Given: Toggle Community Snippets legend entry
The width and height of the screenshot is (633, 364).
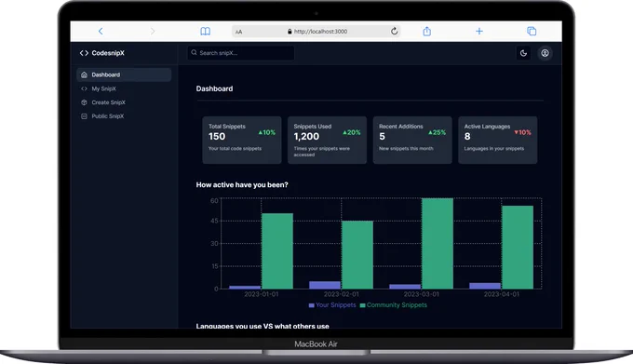Looking at the screenshot, I should coord(393,305).
